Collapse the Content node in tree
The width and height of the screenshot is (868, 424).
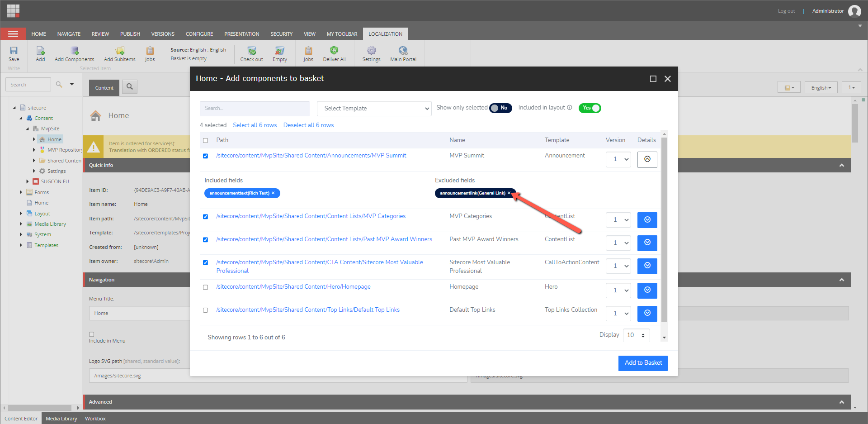21,118
